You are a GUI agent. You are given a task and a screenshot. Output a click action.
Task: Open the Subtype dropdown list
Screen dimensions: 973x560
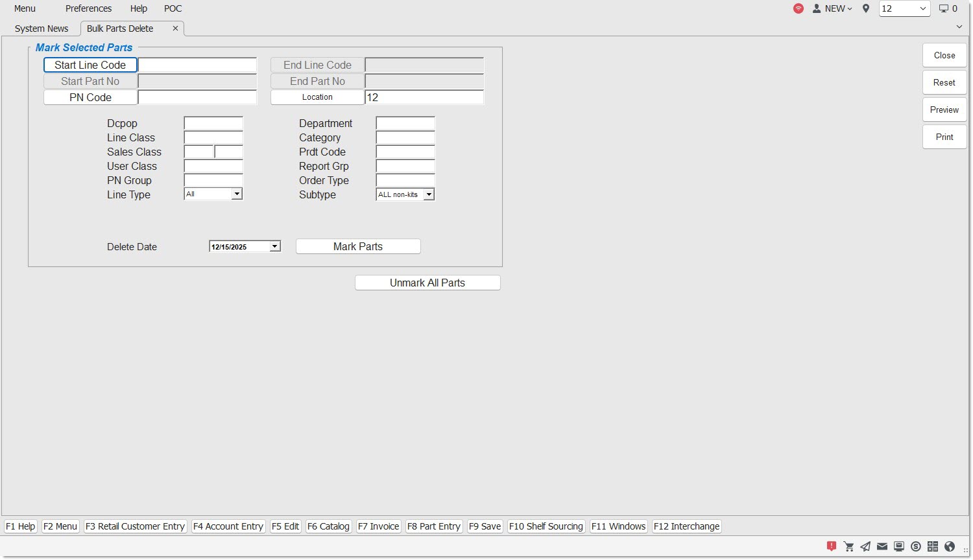point(429,194)
